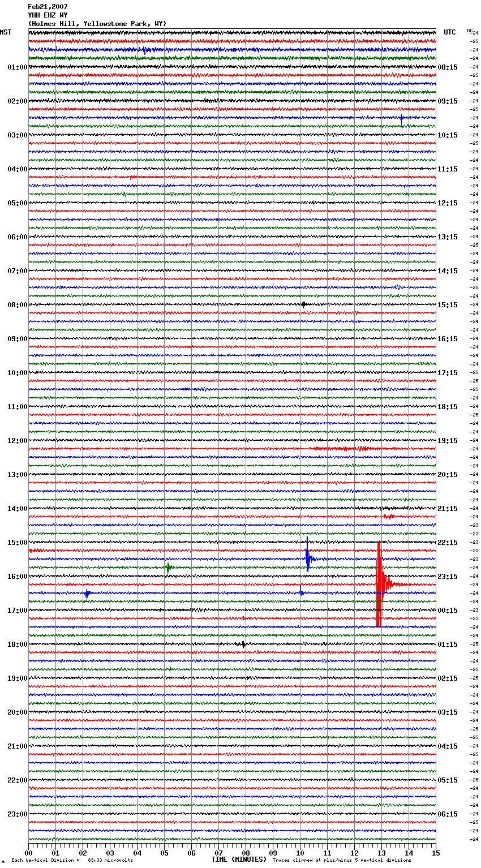Click minute 05 on the bottom axis

(x=164, y=853)
